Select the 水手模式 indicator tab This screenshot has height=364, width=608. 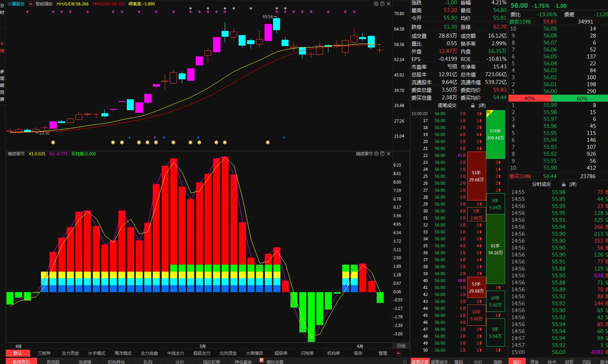[x=97, y=353]
